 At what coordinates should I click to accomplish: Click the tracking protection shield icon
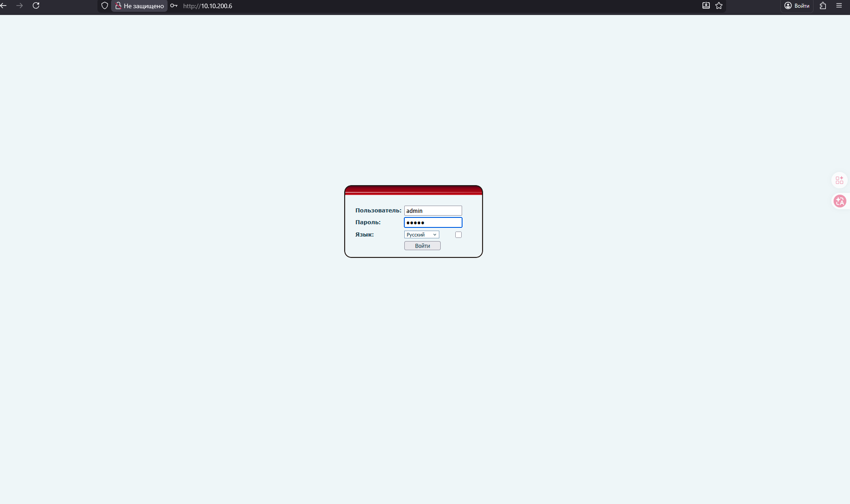pyautogui.click(x=104, y=5)
